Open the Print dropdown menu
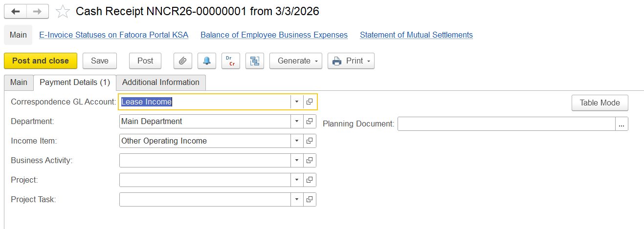Screen dimensions: 644x229 (351, 61)
